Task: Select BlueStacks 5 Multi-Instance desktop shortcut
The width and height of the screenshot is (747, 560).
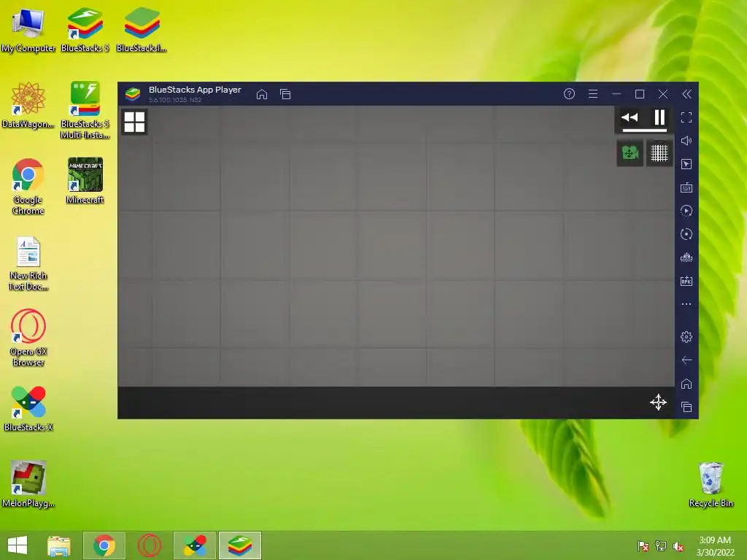Action: (85, 111)
